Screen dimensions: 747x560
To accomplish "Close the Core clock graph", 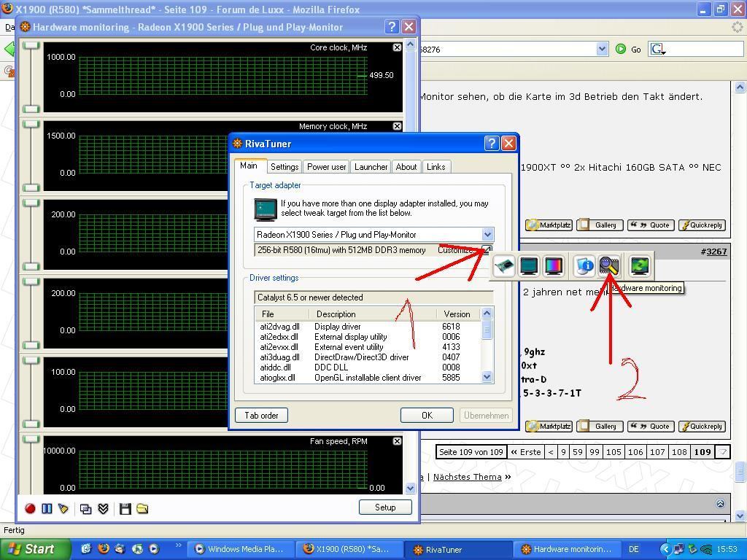I will 397,47.
